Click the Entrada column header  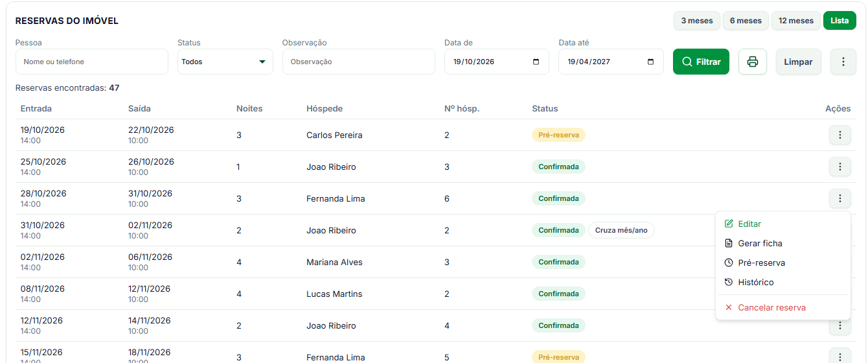(36, 108)
